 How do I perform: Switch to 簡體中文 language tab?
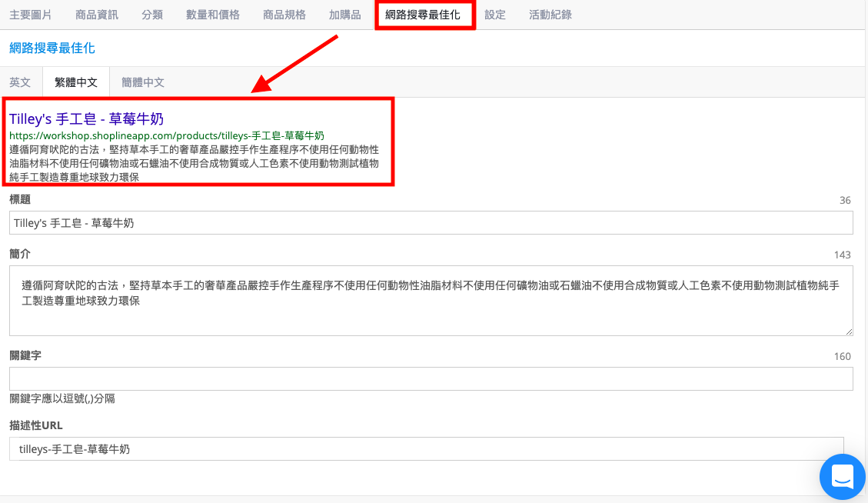pyautogui.click(x=143, y=82)
